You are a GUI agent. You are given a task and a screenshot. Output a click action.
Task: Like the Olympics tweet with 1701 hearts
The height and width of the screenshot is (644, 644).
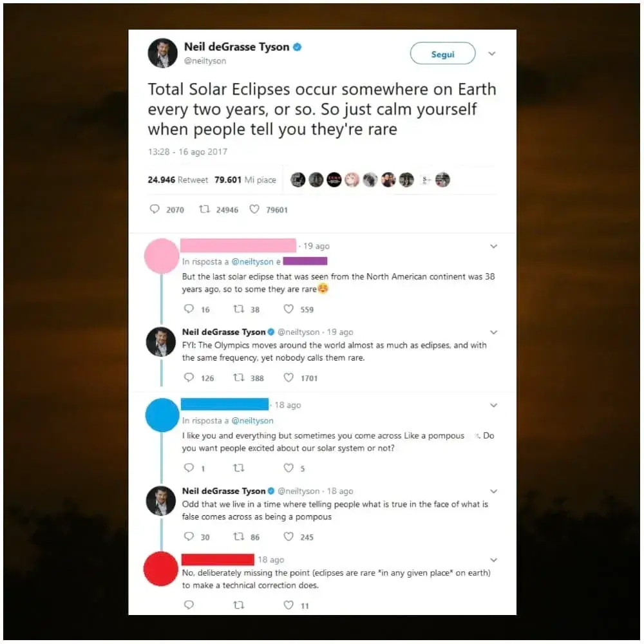[289, 377]
